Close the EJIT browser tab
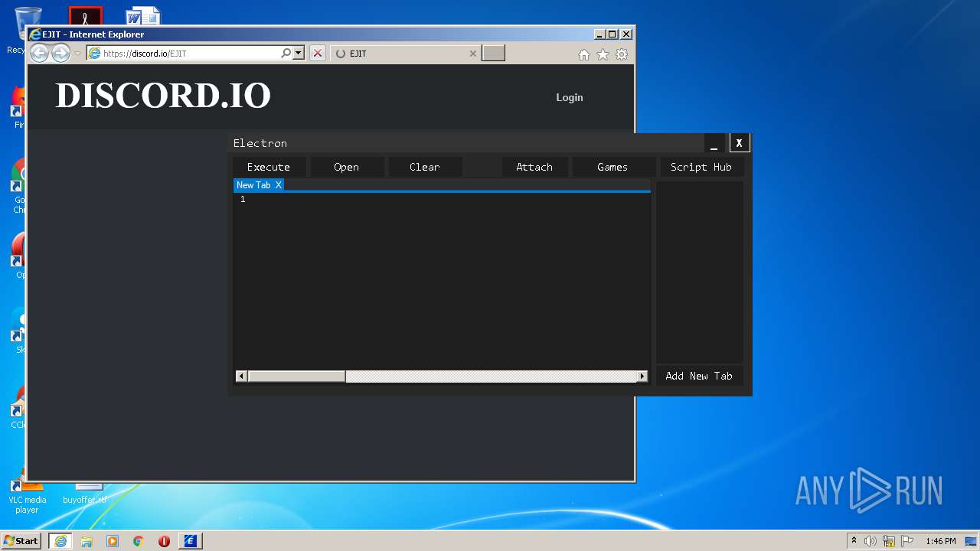 pos(472,54)
